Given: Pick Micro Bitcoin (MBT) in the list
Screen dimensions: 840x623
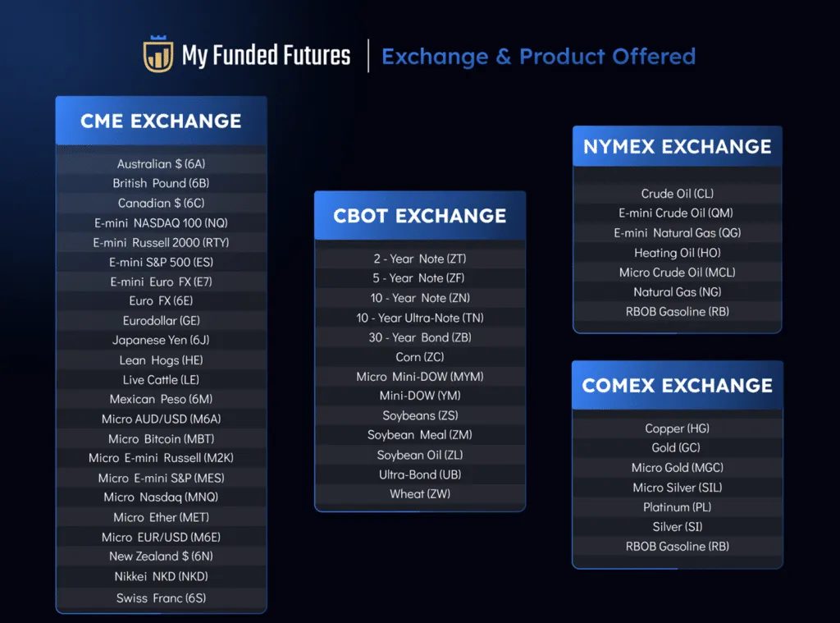Looking at the screenshot, I should [161, 438].
